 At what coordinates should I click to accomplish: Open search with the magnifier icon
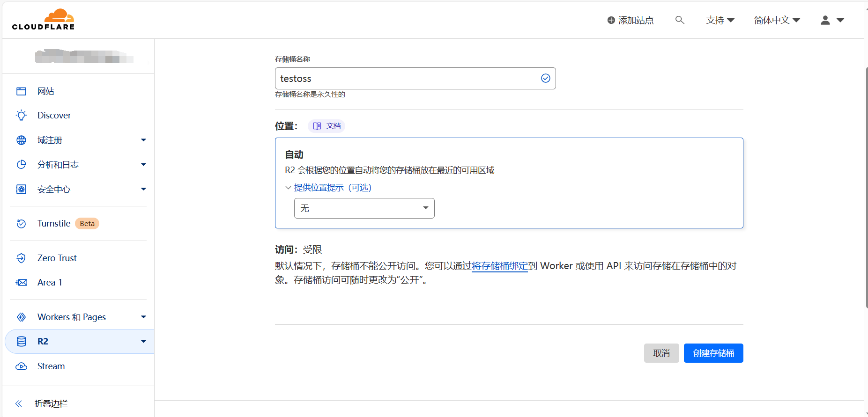pyautogui.click(x=680, y=20)
